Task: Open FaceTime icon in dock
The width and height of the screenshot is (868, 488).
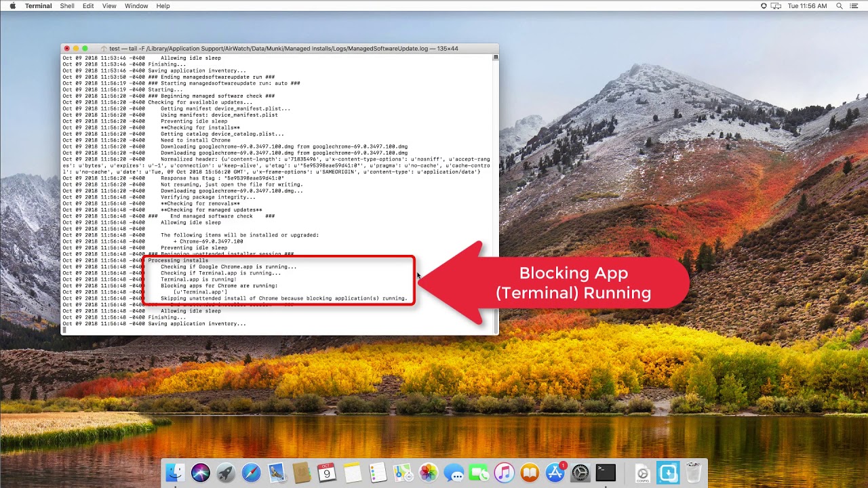Action: tap(479, 472)
